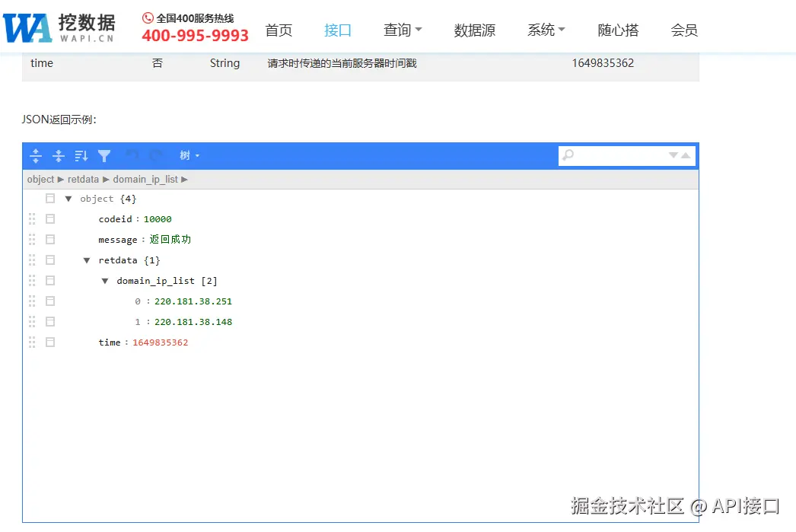The height and width of the screenshot is (532, 796).
Task: Collapse the root object {4} node
Action: pyautogui.click(x=68, y=199)
